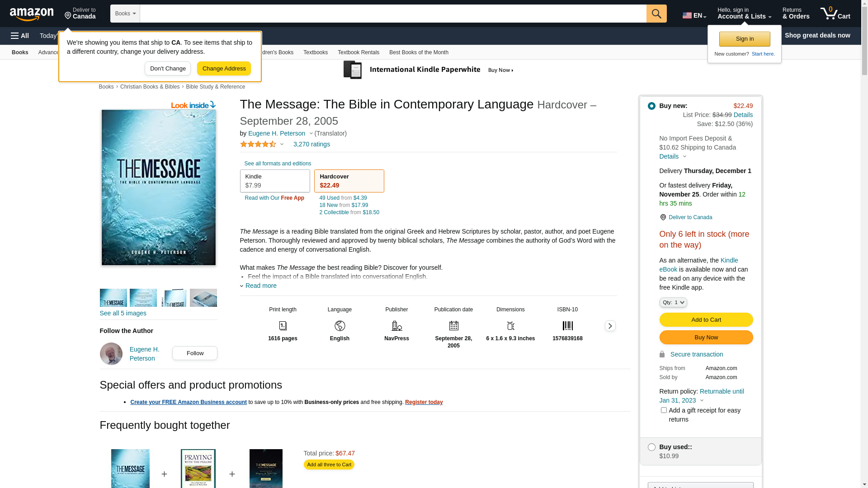Click the main search input field
The width and height of the screenshot is (868, 488).
coord(392,14)
